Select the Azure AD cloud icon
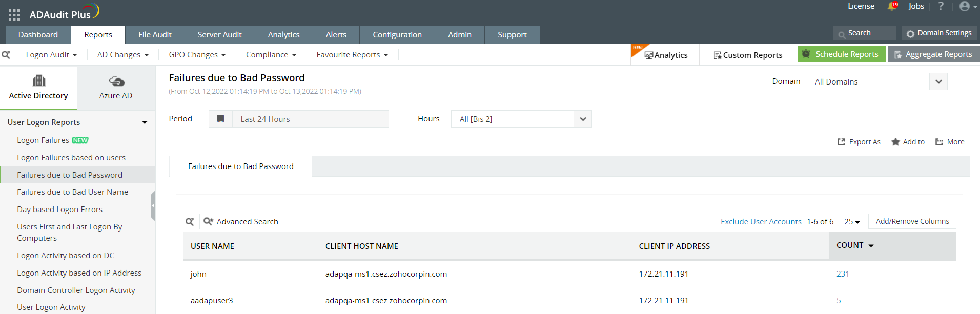Viewport: 980px width, 314px height. pos(116,81)
